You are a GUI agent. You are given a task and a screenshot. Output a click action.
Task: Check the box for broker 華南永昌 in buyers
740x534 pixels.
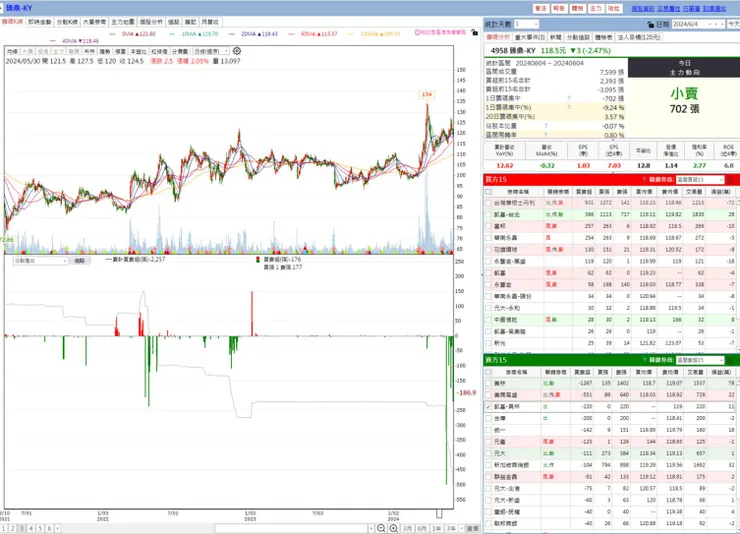(488, 238)
